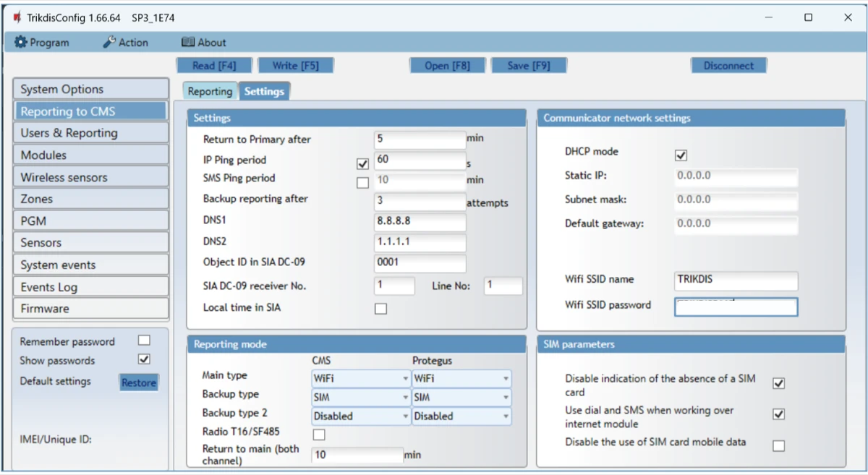This screenshot has height=475, width=868.
Task: Open System Options section
Action: (x=90, y=90)
